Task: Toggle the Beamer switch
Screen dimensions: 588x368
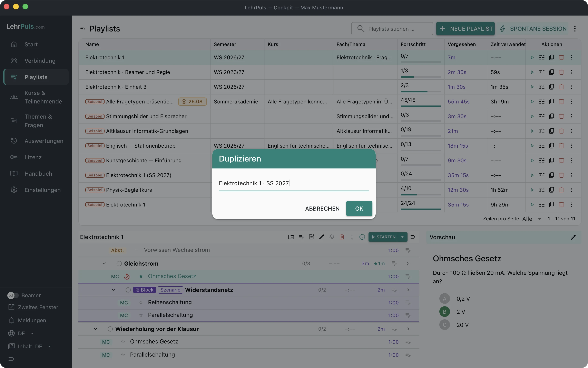Action: tap(13, 295)
